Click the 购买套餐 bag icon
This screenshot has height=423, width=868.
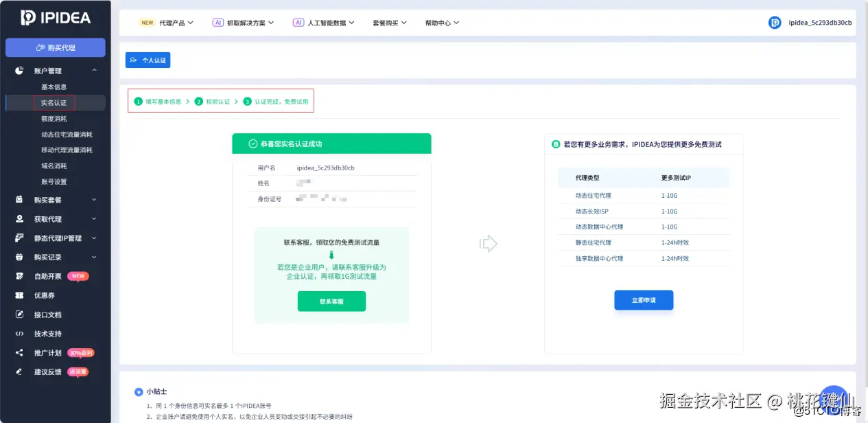tap(19, 200)
